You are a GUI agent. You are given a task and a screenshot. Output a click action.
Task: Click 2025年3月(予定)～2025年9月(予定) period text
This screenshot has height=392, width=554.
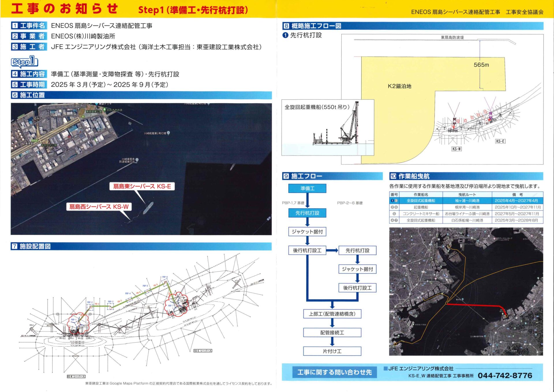(110, 85)
